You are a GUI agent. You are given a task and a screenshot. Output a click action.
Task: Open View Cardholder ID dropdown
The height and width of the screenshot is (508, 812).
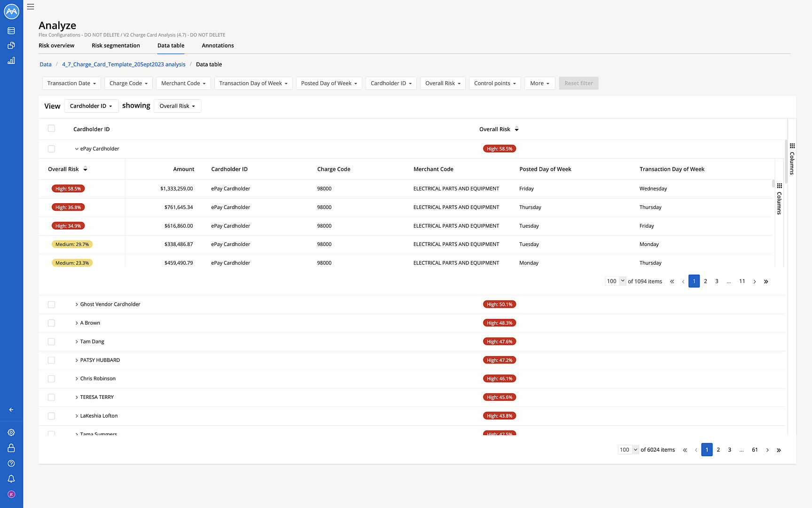[x=91, y=106]
